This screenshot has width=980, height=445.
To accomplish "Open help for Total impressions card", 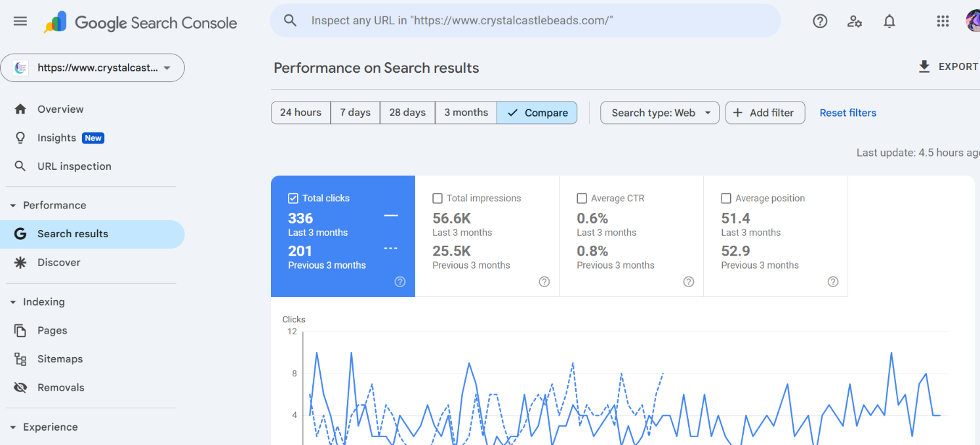I will 544,282.
